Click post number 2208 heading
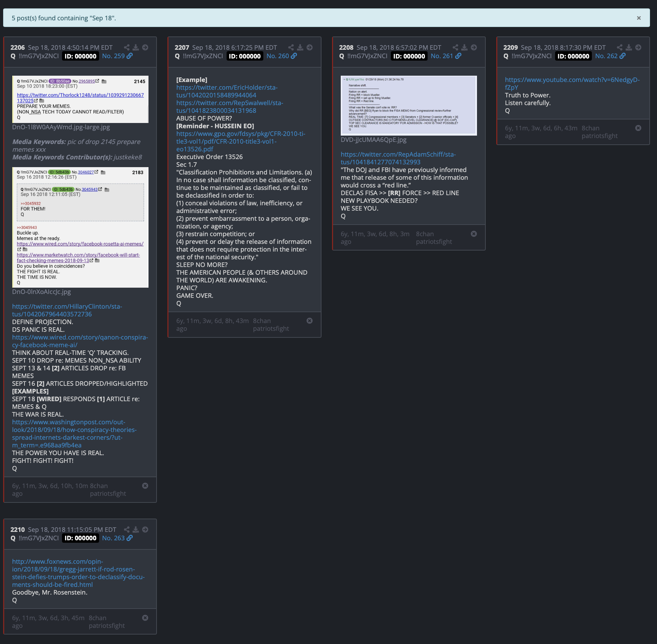 click(x=346, y=47)
